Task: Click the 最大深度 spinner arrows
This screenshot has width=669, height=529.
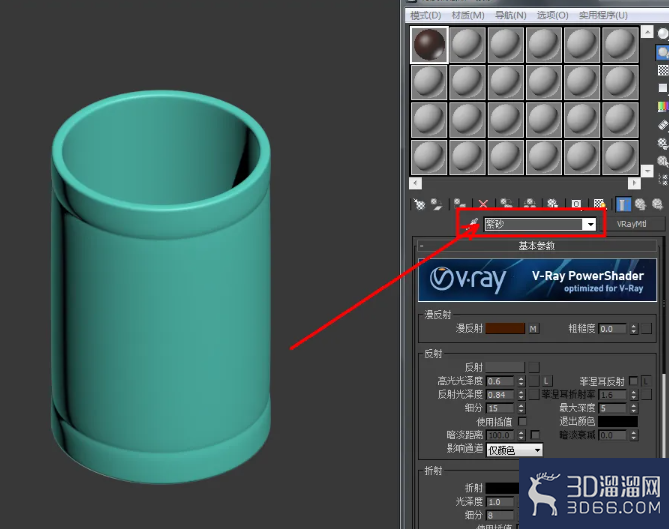Action: 634,408
